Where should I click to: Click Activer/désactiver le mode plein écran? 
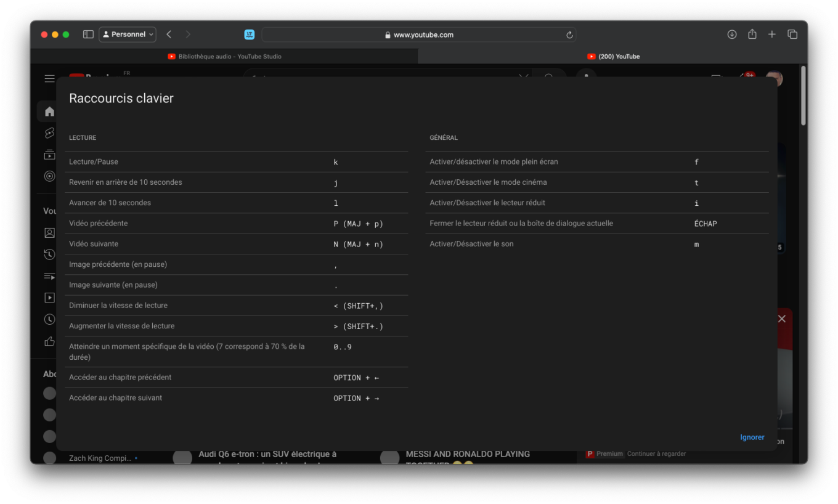tap(597, 162)
